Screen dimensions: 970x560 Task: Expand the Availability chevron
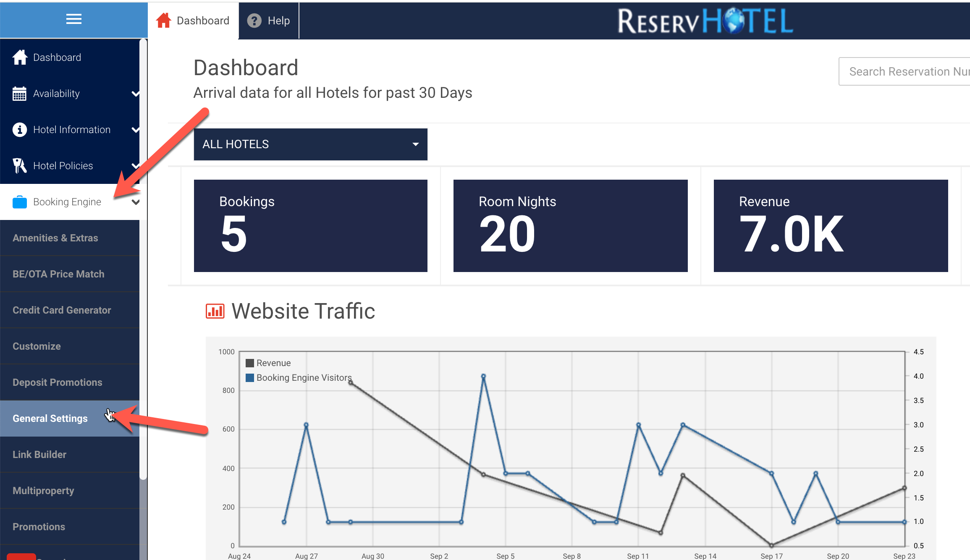tap(135, 94)
